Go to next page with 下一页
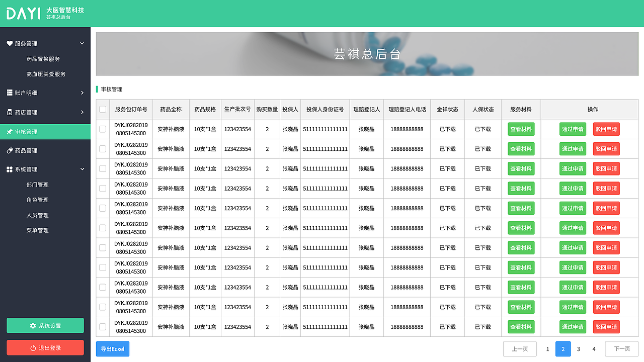Viewport: 644px width, 362px height. (622, 349)
